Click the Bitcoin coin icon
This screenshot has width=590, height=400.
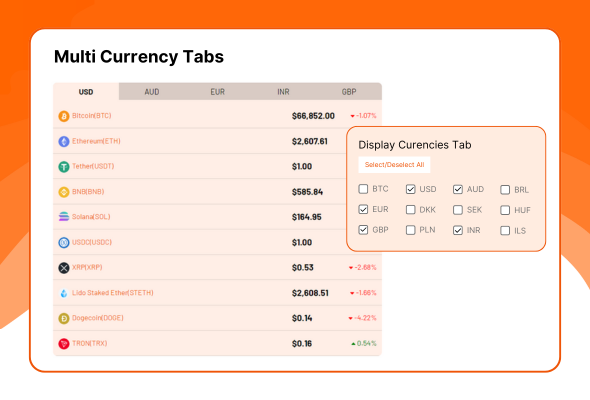pos(64,116)
